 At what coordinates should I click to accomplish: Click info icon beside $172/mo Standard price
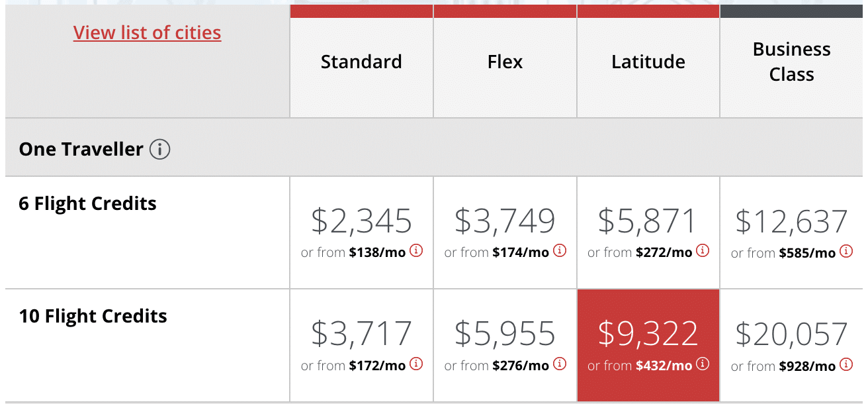point(416,364)
